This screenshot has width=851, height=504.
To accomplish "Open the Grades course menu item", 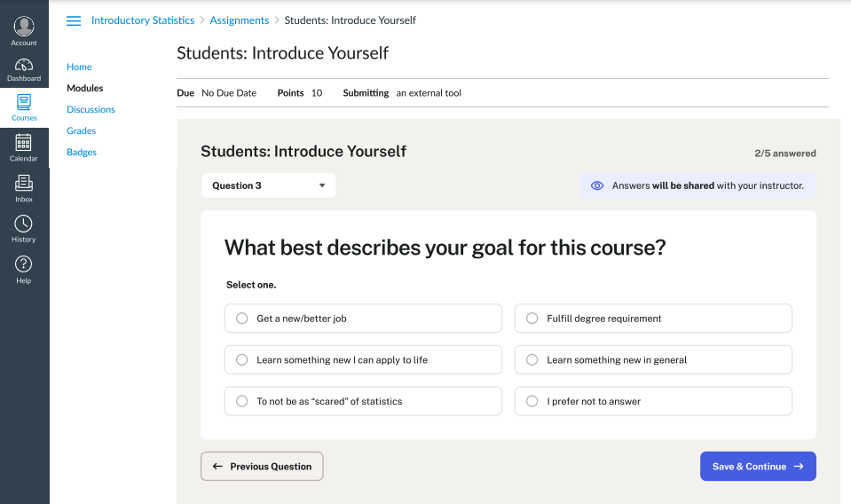I will (x=82, y=131).
